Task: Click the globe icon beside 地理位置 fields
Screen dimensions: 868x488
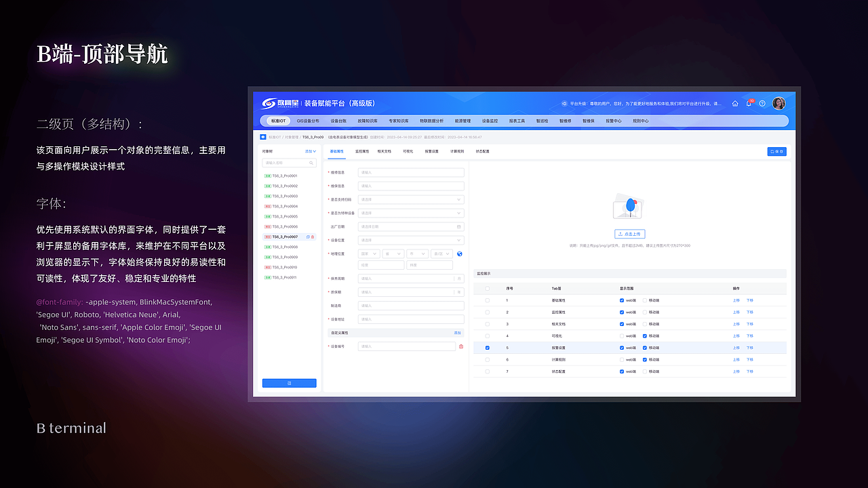Action: [460, 253]
